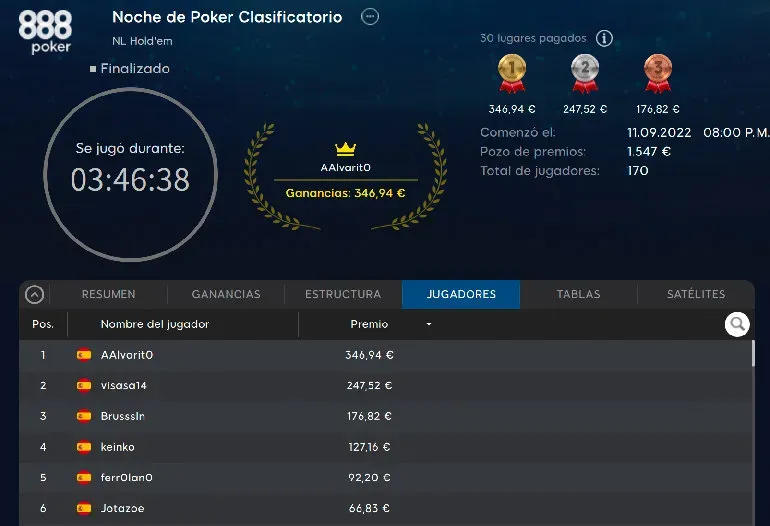The image size is (770, 526).
Task: Click the silver second place medal
Action: [585, 73]
